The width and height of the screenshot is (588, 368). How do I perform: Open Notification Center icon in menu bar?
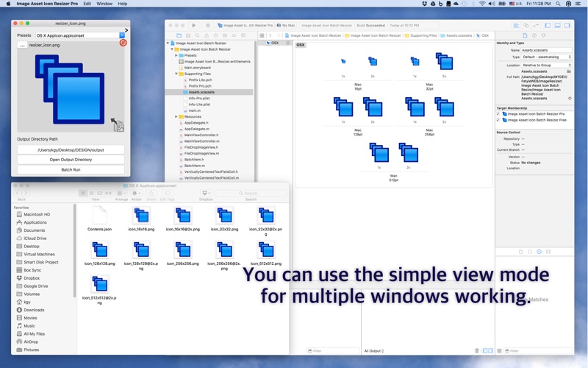578,4
